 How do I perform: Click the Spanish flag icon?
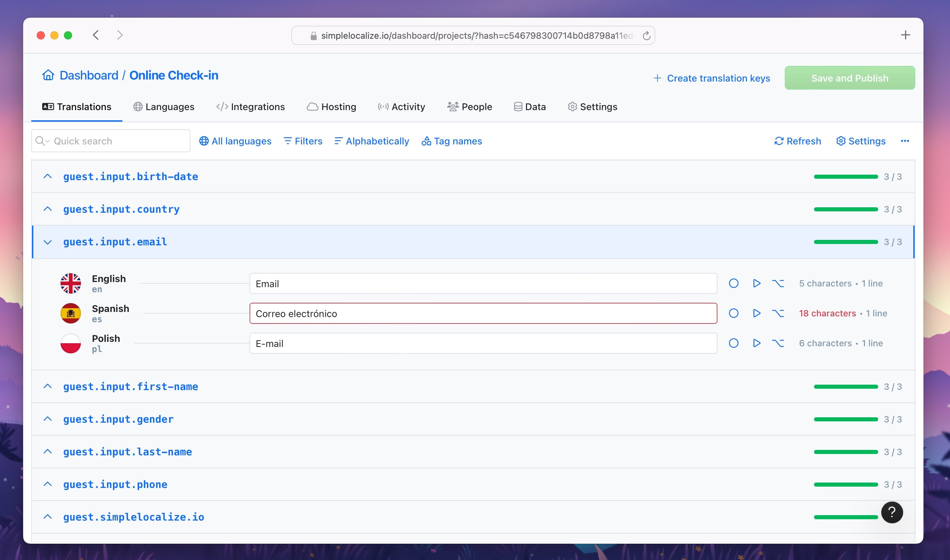[x=71, y=313]
